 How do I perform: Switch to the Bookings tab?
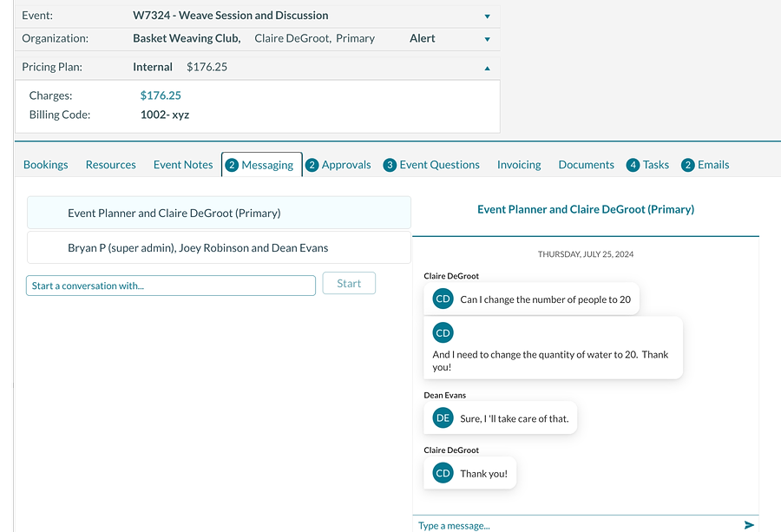pos(45,164)
